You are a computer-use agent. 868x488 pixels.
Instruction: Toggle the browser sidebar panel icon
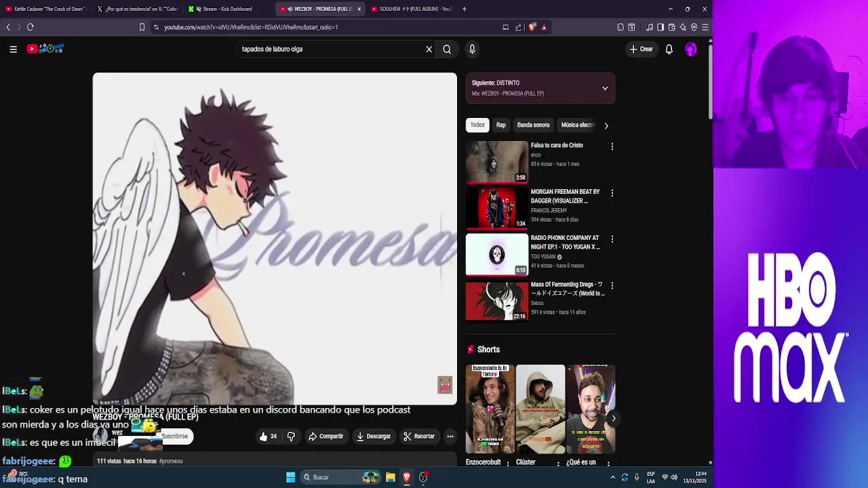660,27
